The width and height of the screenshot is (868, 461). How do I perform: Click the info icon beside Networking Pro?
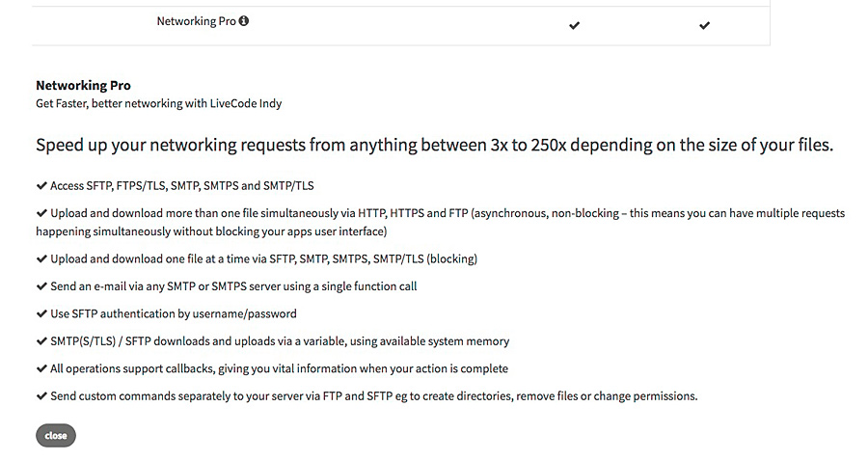[x=244, y=21]
